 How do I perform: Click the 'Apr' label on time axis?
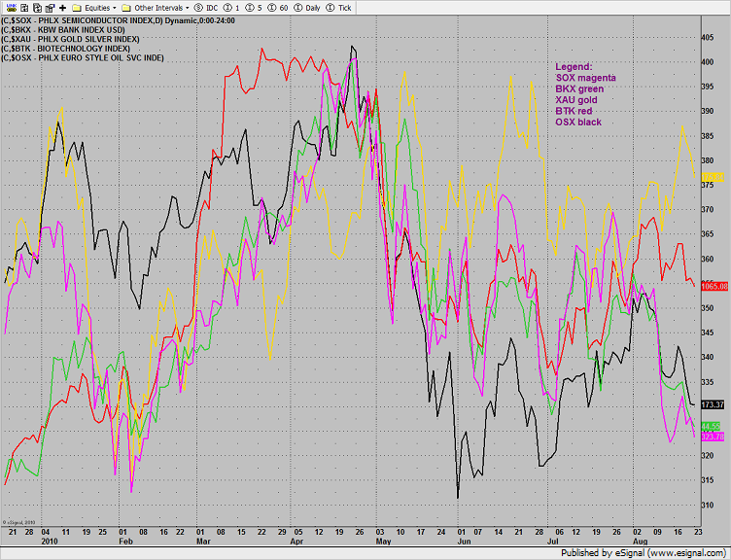point(297,542)
